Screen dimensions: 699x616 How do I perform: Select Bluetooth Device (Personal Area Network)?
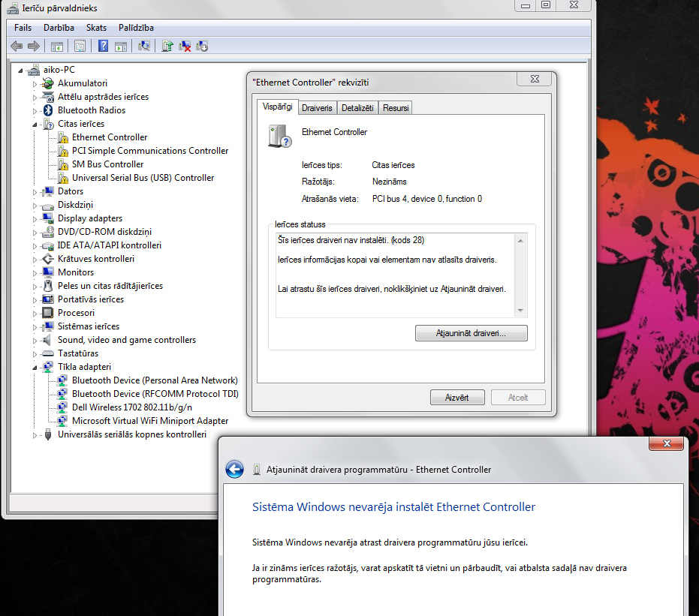click(155, 380)
